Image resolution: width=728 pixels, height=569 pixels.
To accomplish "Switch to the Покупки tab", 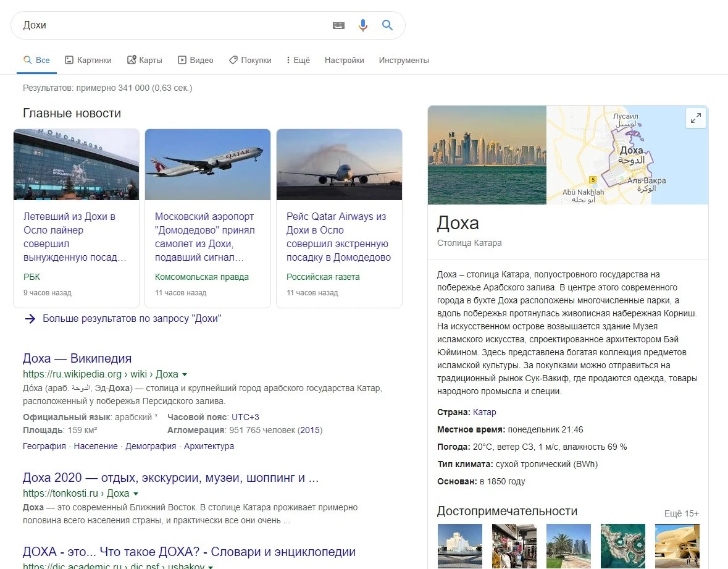I will [x=250, y=60].
